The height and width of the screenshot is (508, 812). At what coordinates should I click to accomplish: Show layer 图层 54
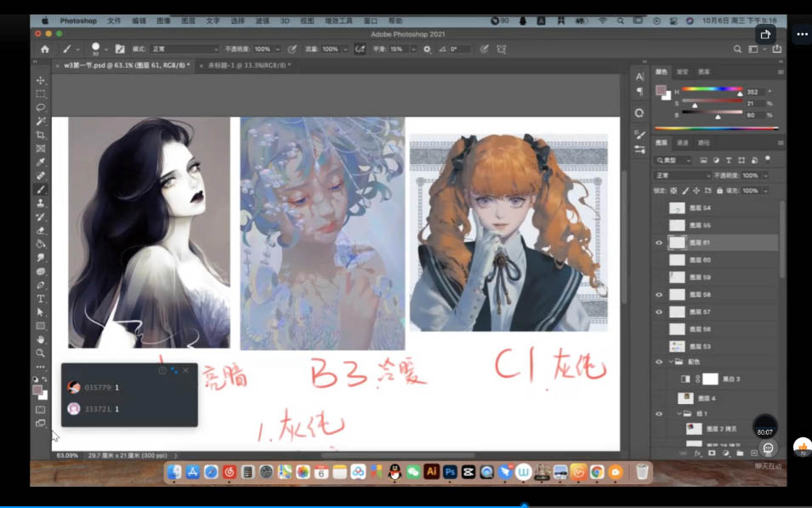659,208
